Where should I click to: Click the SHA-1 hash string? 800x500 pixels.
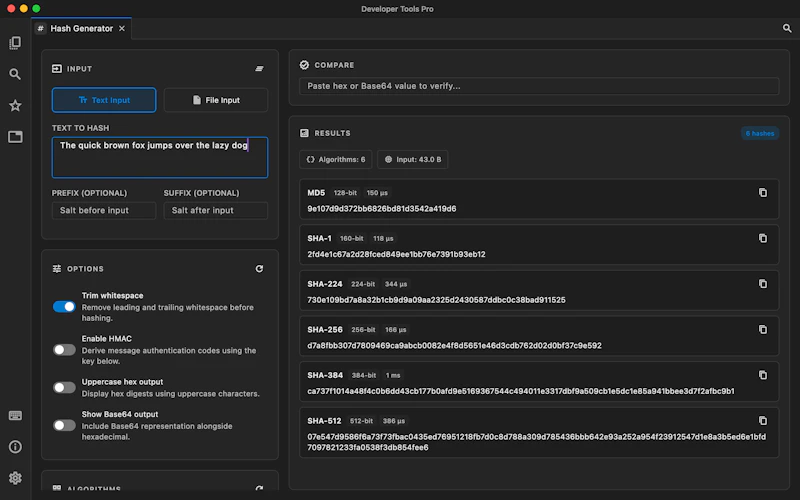pyautogui.click(x=396, y=254)
